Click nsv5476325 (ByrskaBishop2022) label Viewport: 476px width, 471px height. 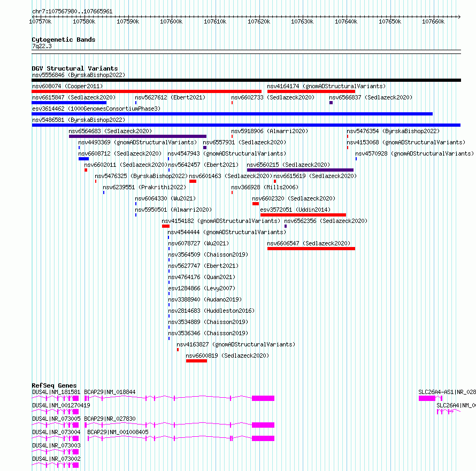coord(141,176)
